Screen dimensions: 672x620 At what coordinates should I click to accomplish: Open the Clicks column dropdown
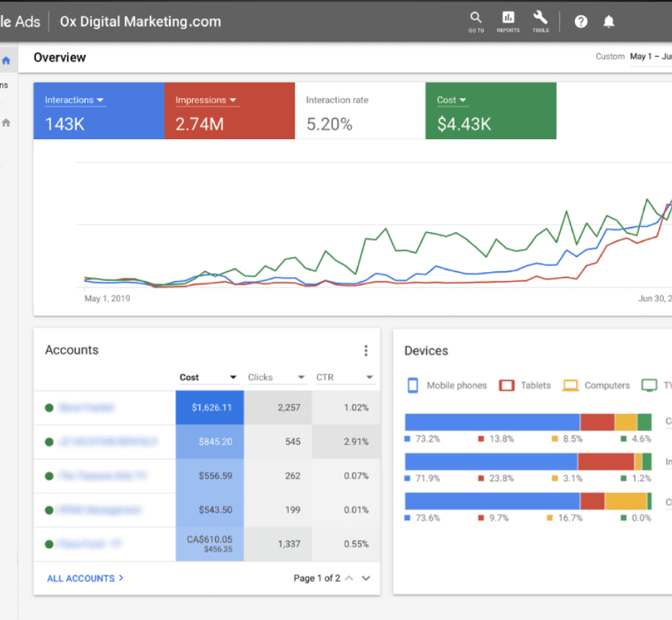[x=301, y=377]
